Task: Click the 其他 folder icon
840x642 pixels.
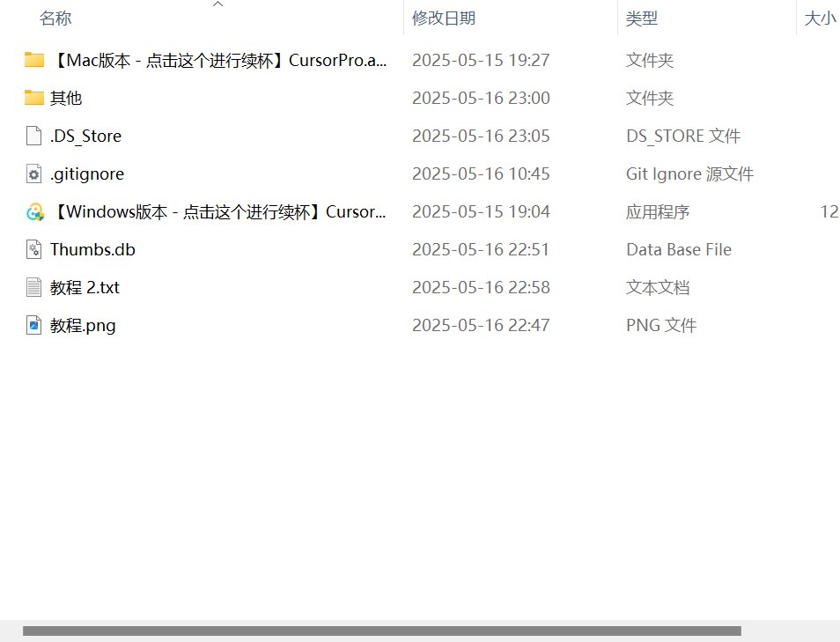Action: pos(34,98)
